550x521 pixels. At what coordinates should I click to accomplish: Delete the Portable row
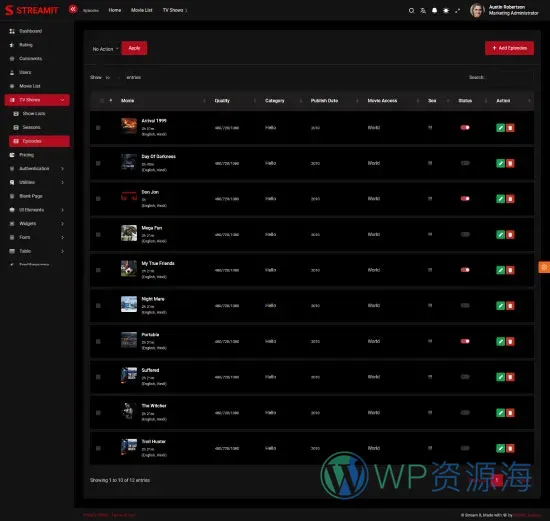(x=510, y=341)
